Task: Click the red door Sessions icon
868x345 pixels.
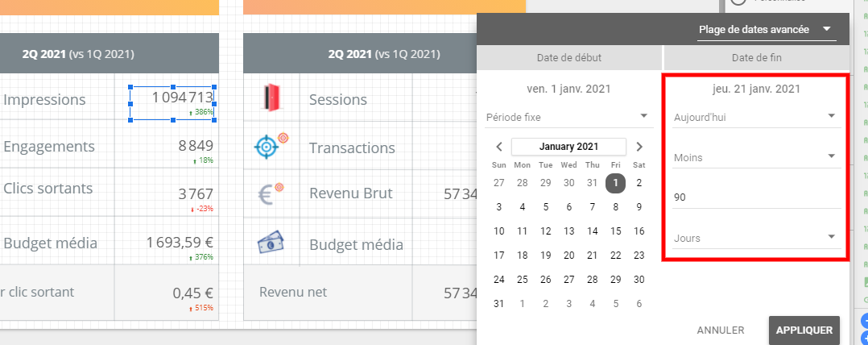Action: tap(271, 97)
